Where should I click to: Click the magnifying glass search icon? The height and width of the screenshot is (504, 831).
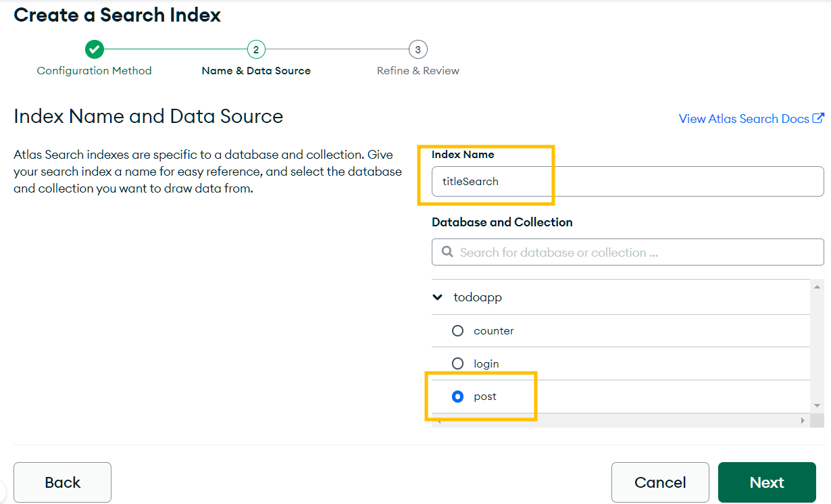[x=447, y=252]
